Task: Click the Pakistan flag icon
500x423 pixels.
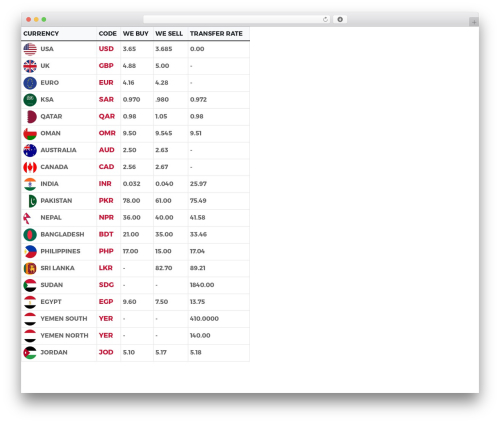Action: click(x=32, y=201)
